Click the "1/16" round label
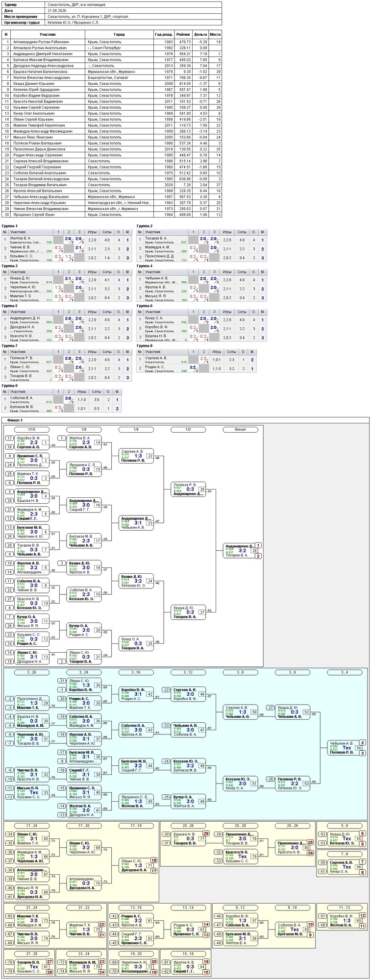 click(x=32, y=430)
